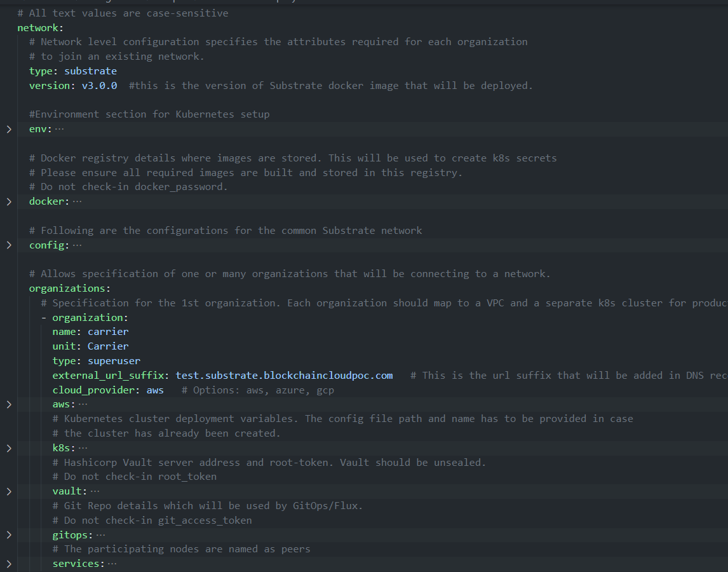Click the '- organization:' list entry
The height and width of the screenshot is (572, 728).
tap(84, 318)
